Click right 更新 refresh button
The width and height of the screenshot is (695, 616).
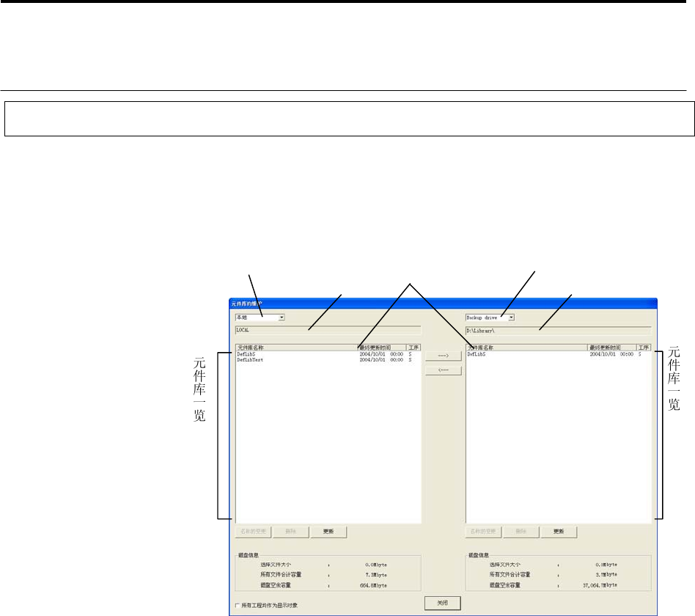[559, 532]
